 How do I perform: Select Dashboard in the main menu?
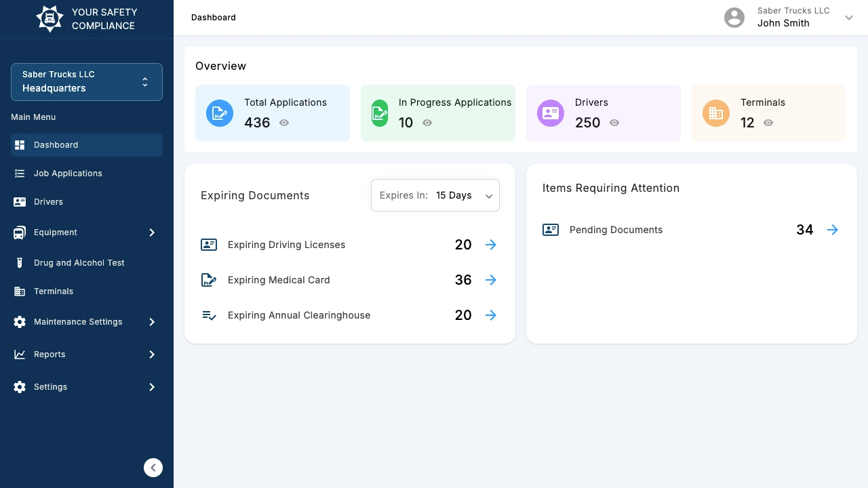[x=56, y=145]
